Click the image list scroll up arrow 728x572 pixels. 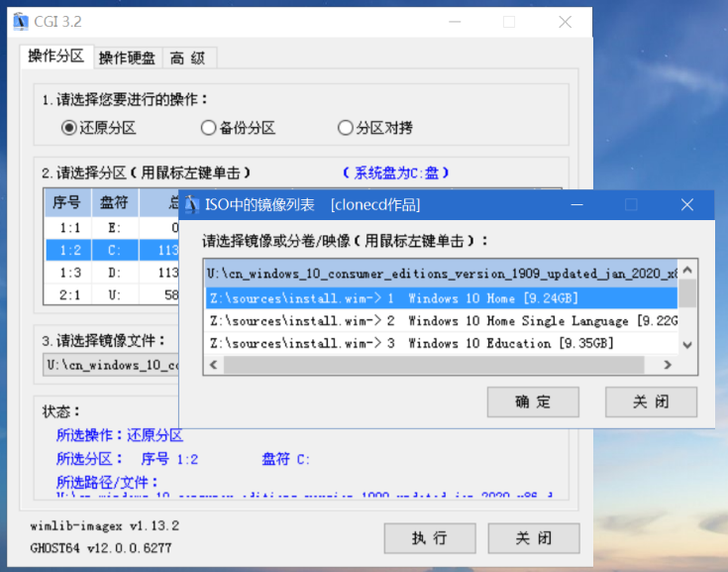[688, 270]
